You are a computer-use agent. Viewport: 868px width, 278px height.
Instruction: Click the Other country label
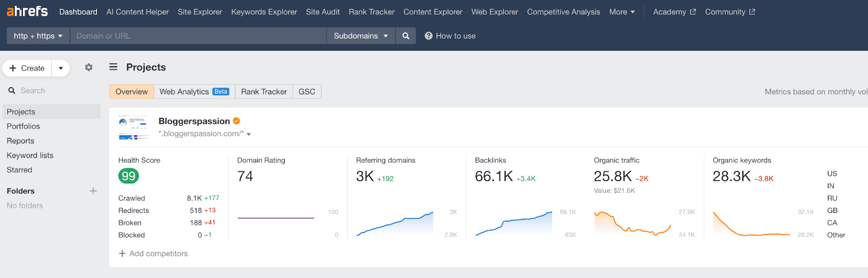(836, 235)
